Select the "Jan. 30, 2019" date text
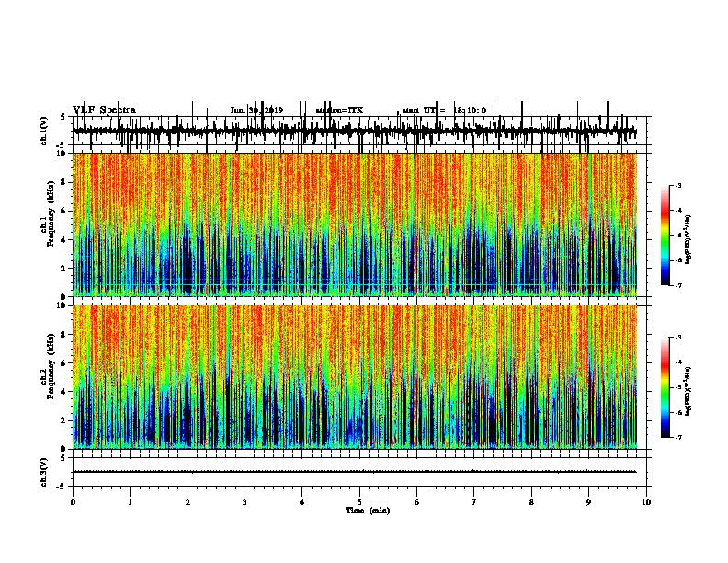Viewport: 728px width, 563px height. click(x=256, y=110)
